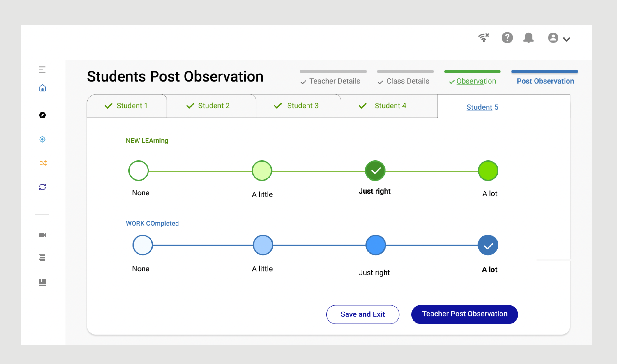The image size is (617, 364).
Task: Click the offline wifi status icon
Action: (x=484, y=38)
